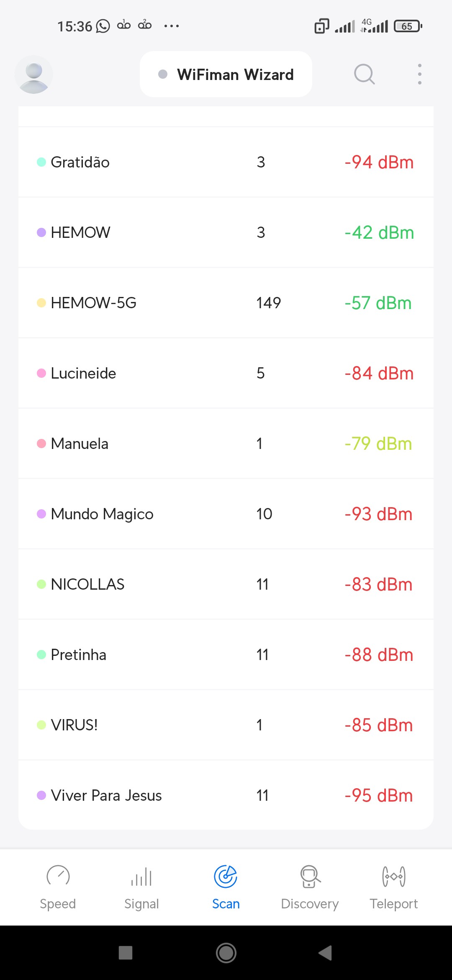Switch to the Speed tab label
452x980 pixels.
(x=58, y=904)
